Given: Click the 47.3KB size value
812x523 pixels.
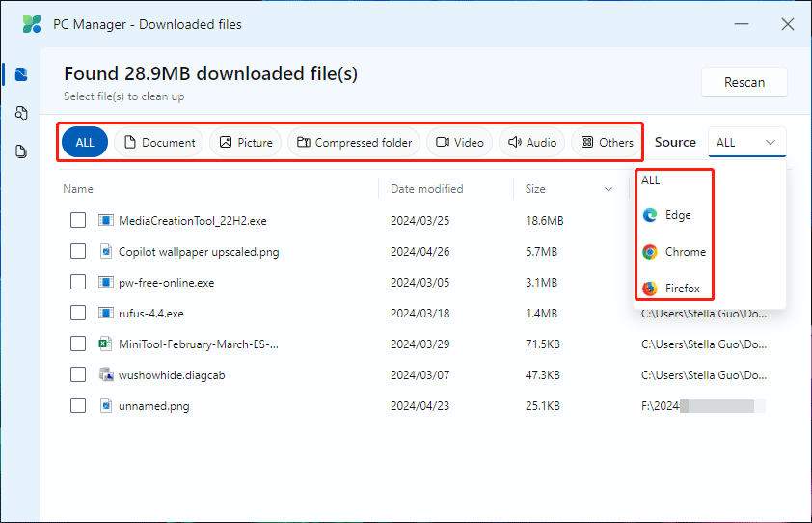Looking at the screenshot, I should (x=543, y=374).
